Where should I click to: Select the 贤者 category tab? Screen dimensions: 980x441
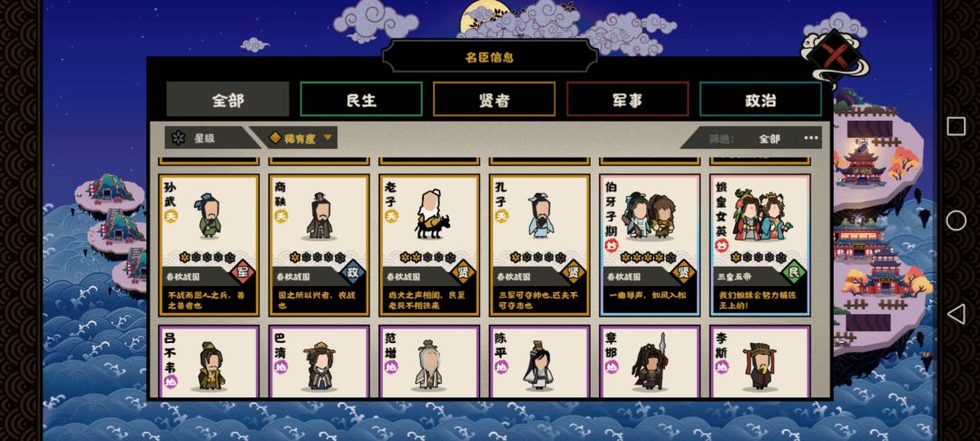(495, 99)
